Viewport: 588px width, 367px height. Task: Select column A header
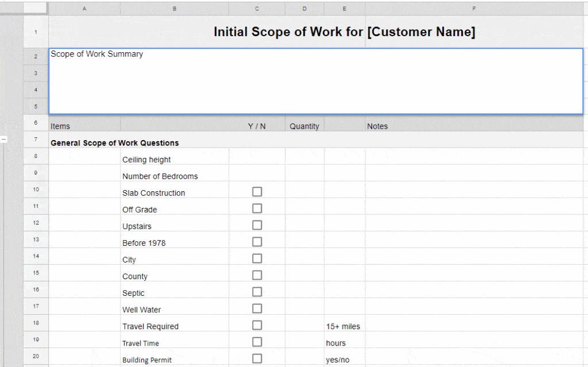point(84,8)
